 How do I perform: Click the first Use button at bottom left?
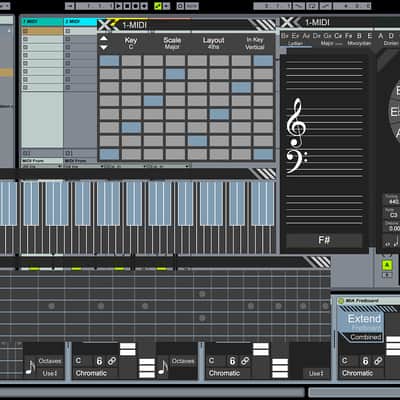pos(50,373)
